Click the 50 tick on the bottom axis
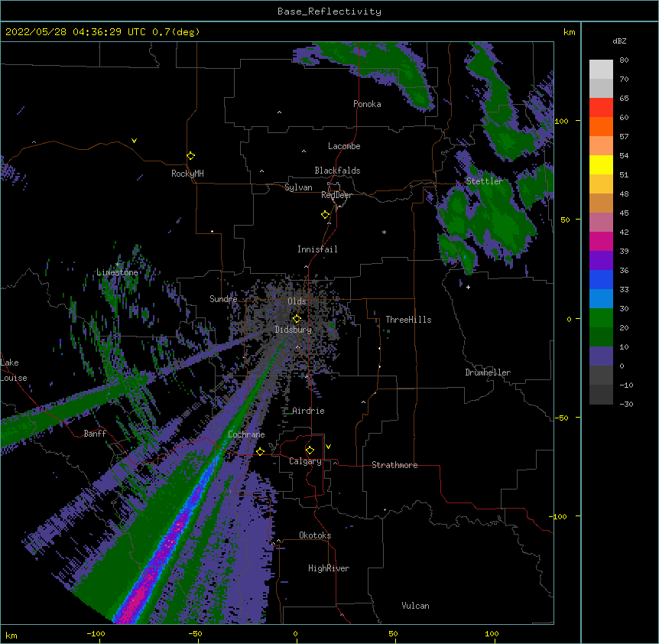The image size is (659, 644). coord(393,633)
